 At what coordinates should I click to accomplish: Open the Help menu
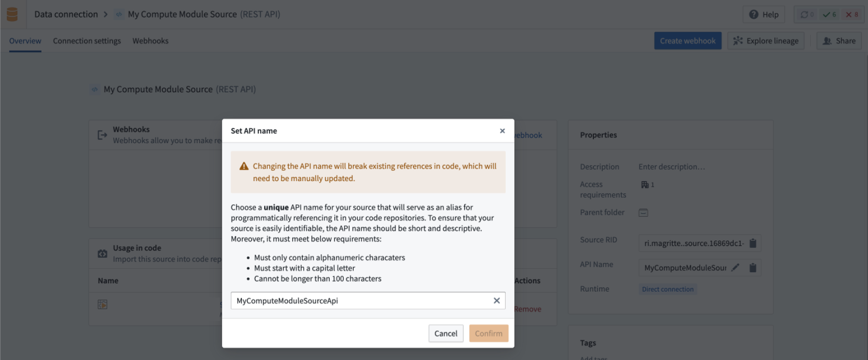point(763,14)
